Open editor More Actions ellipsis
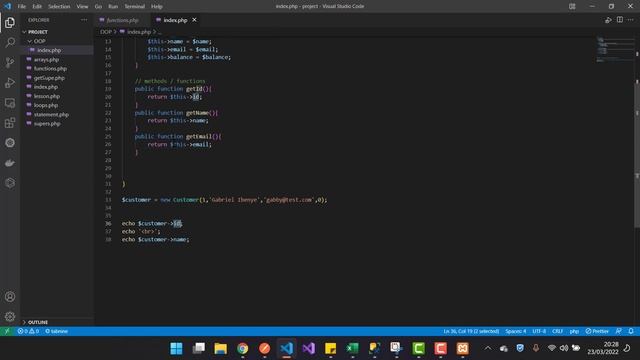This screenshot has width=640, height=360. tap(631, 20)
